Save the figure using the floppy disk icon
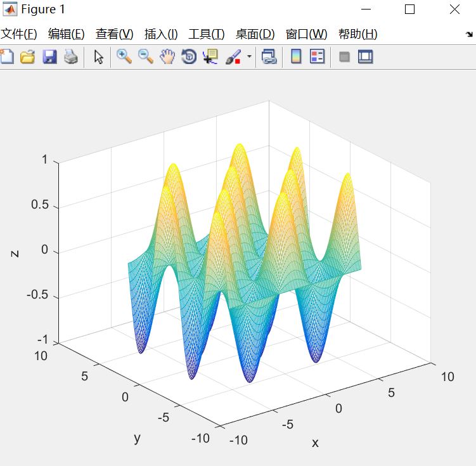 (x=49, y=57)
